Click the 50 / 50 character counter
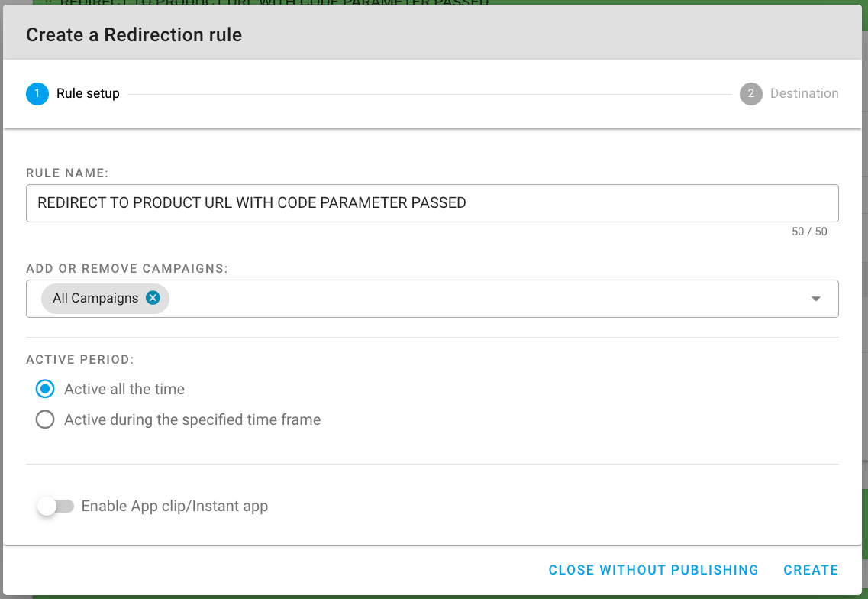Image resolution: width=868 pixels, height=599 pixels. (809, 232)
